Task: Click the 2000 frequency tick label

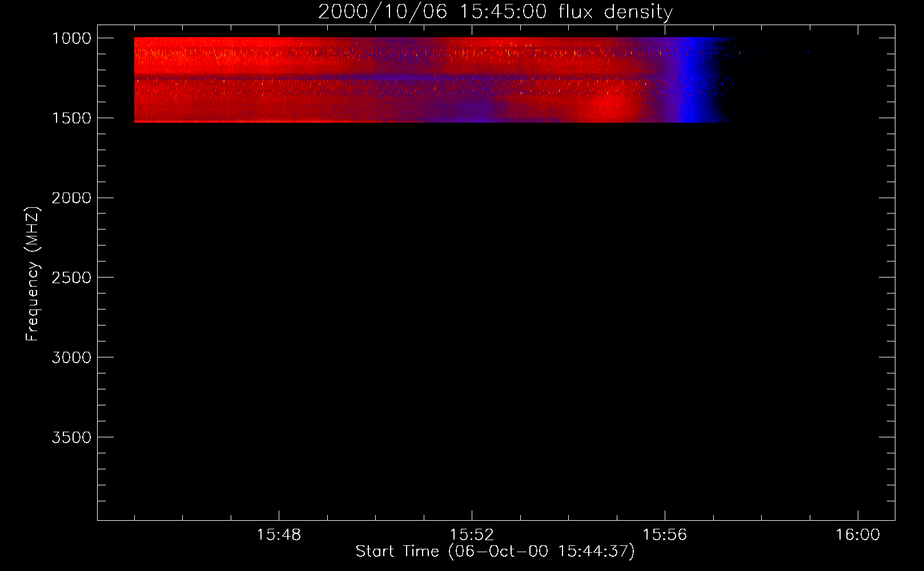Action: click(x=71, y=198)
